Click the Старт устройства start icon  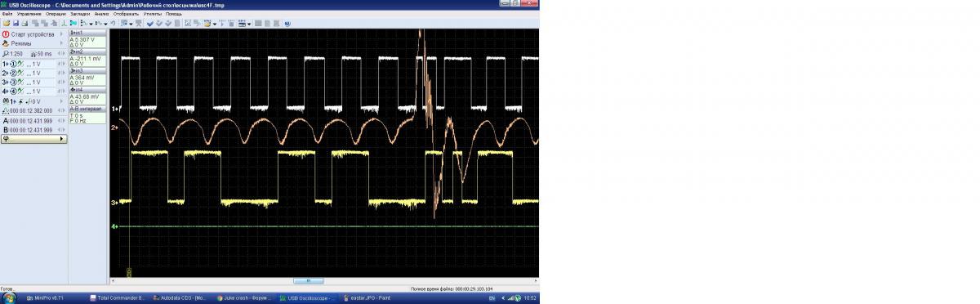[6, 35]
